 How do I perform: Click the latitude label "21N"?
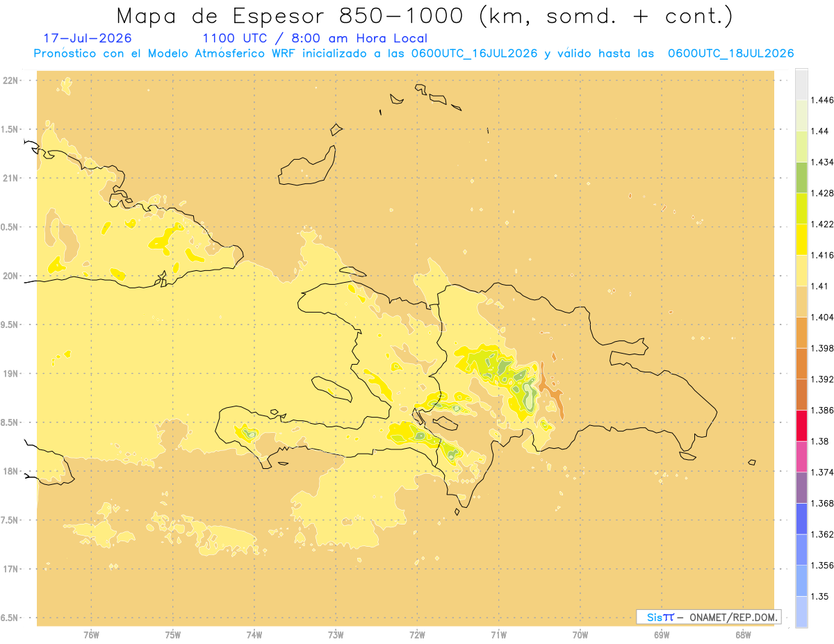coord(12,179)
